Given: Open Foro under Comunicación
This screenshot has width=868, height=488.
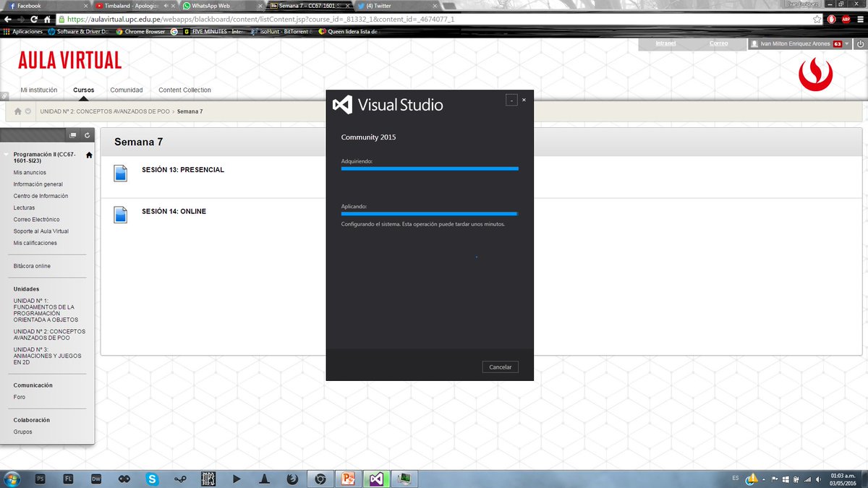Looking at the screenshot, I should click(19, 397).
